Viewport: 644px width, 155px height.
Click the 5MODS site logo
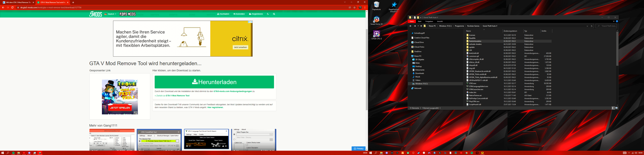(x=96, y=14)
